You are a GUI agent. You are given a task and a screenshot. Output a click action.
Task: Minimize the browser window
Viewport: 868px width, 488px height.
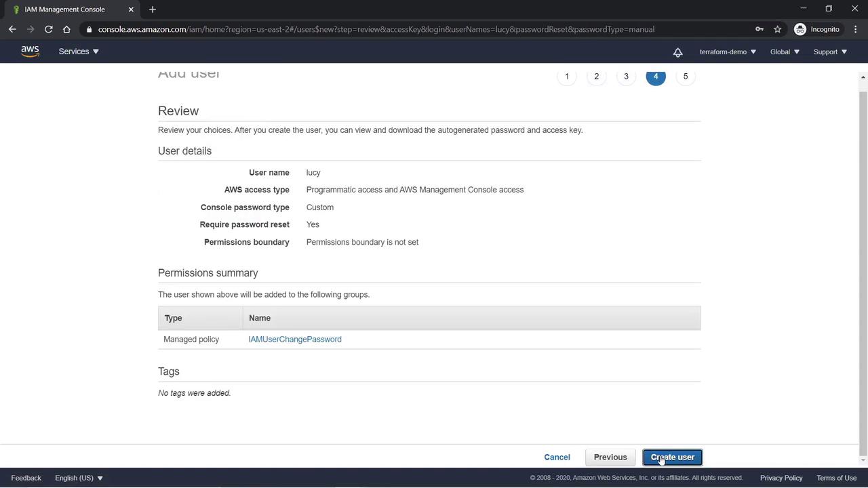(x=804, y=9)
